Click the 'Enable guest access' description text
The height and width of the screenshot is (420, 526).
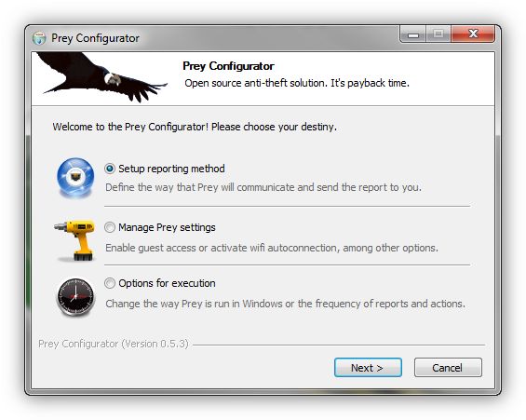click(x=272, y=248)
